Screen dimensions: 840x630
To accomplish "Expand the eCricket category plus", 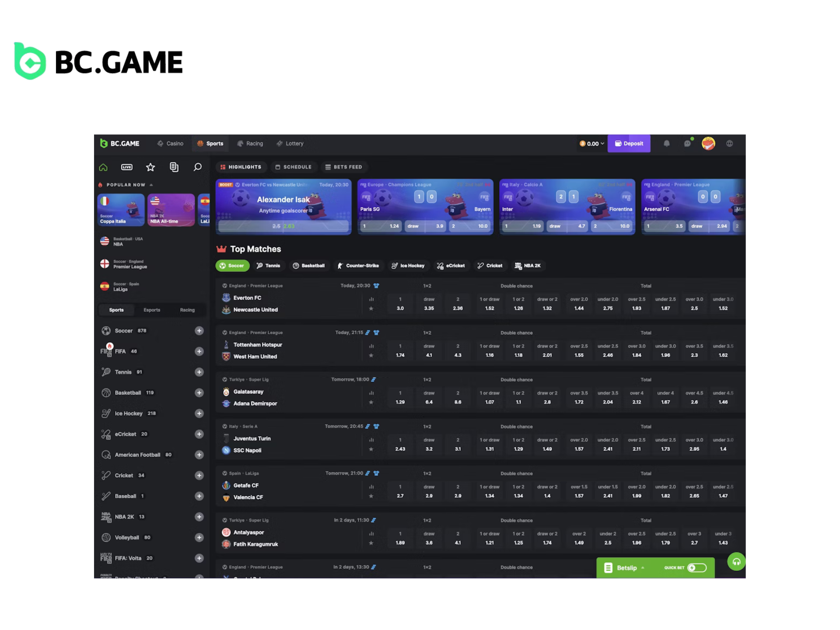I will pyautogui.click(x=199, y=434).
